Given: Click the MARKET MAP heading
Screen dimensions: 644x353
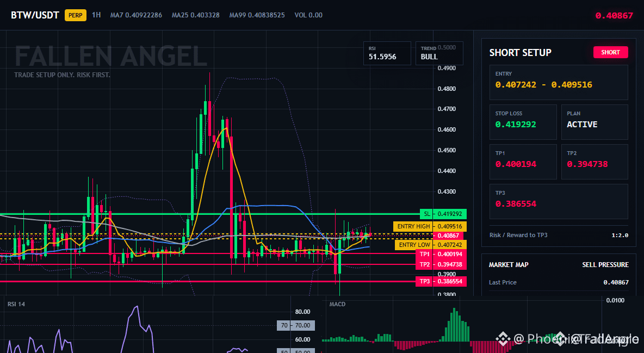Looking at the screenshot, I should (x=509, y=265).
